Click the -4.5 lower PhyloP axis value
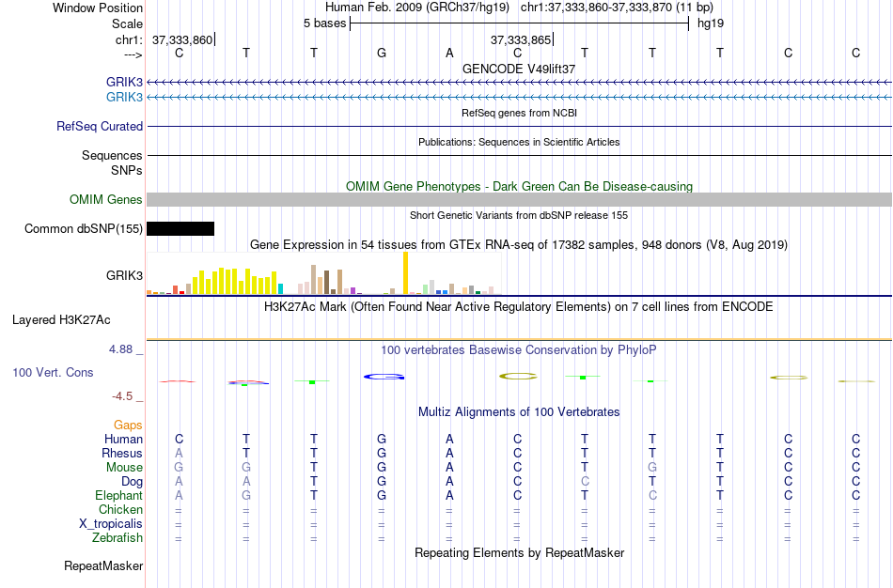The height and width of the screenshot is (588, 893). click(x=122, y=396)
